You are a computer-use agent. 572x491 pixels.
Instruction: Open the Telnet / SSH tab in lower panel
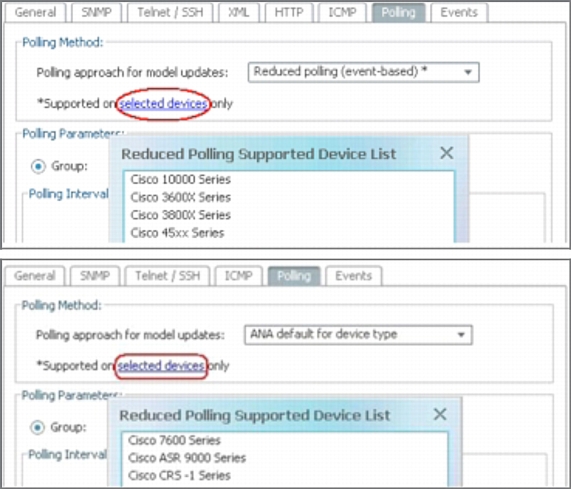click(167, 276)
